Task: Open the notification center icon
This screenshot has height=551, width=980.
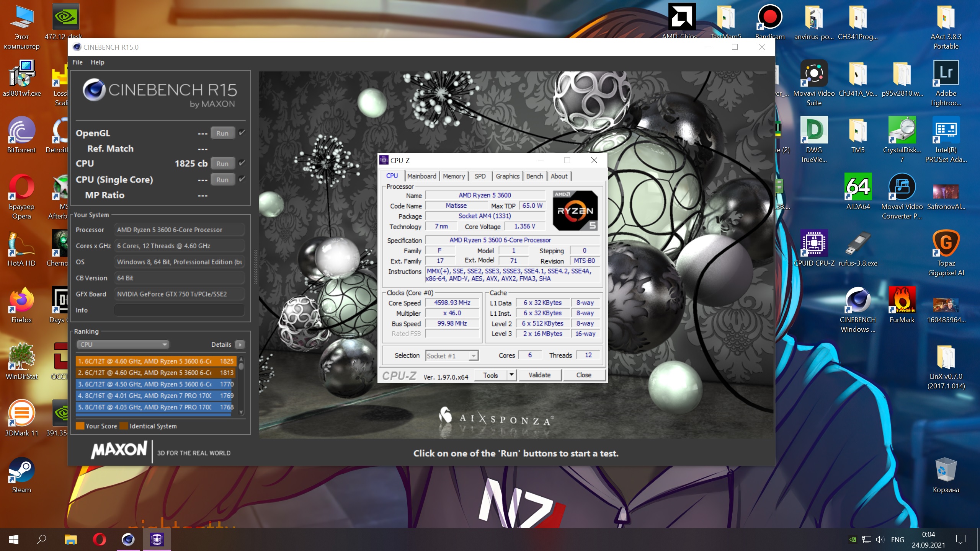Action: tap(961, 540)
